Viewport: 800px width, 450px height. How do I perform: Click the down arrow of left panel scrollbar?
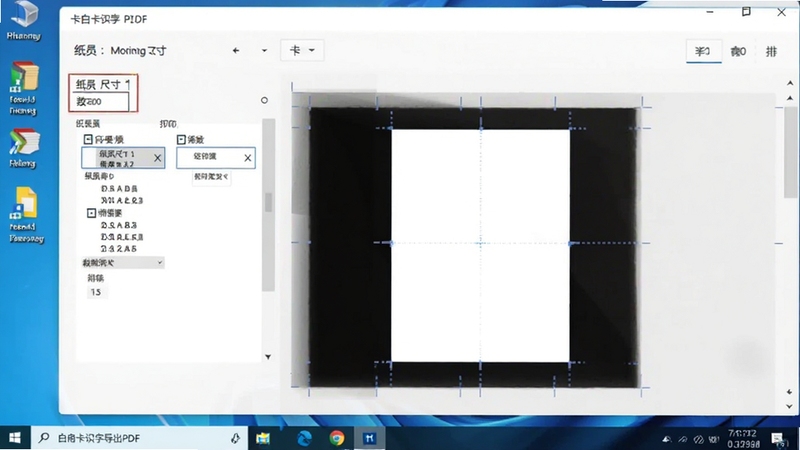pyautogui.click(x=268, y=357)
